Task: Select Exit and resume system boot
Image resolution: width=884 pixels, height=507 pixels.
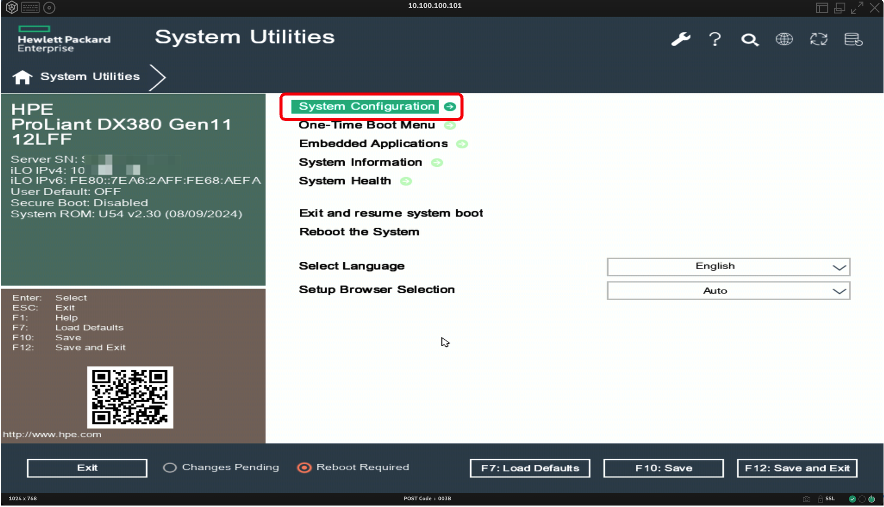Action: click(x=391, y=213)
